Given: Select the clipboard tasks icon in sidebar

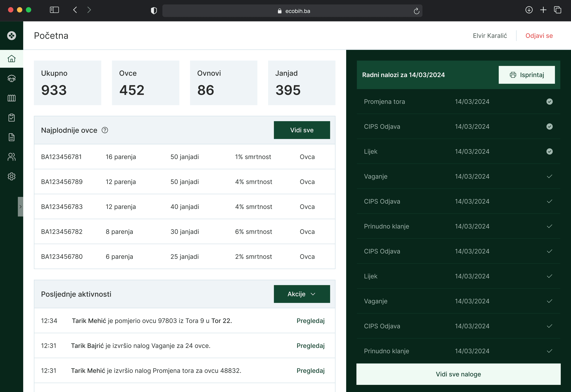Looking at the screenshot, I should coord(12,117).
